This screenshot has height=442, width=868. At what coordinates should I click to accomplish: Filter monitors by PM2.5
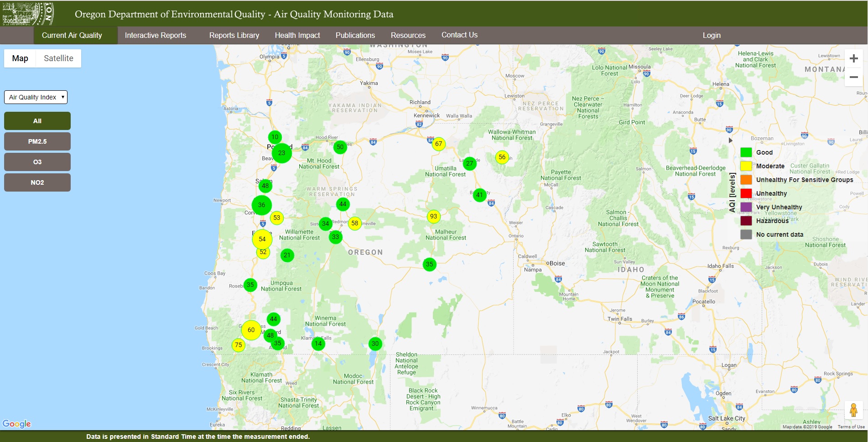(x=37, y=141)
